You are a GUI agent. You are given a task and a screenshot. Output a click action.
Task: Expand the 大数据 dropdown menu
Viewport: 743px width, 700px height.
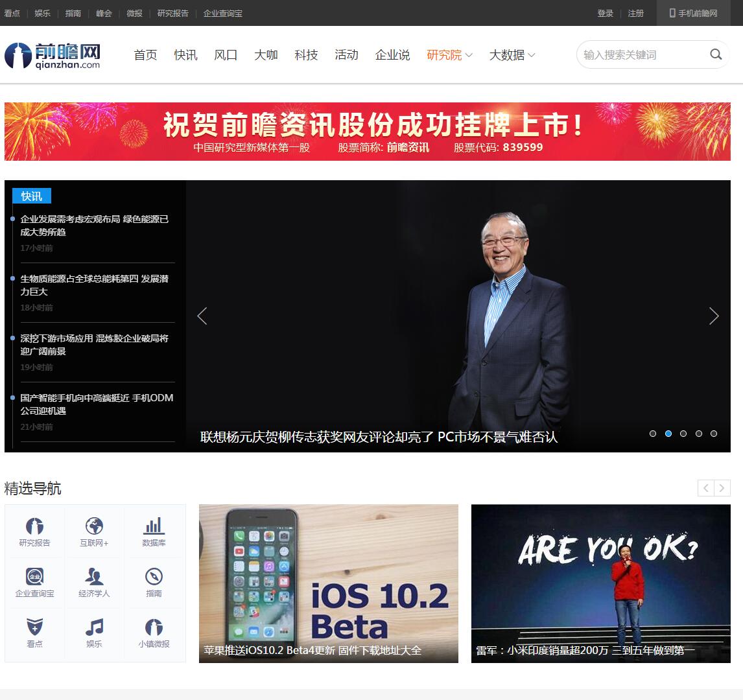click(x=512, y=55)
